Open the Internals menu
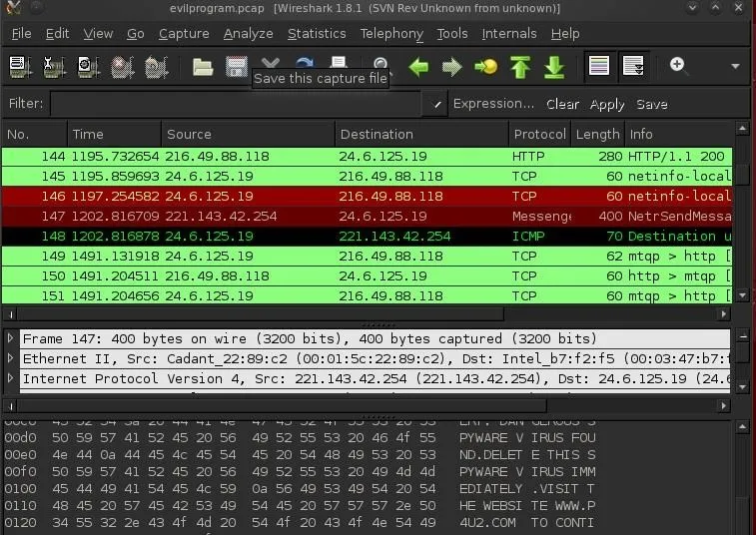This screenshot has height=535, width=756. pyautogui.click(x=509, y=33)
